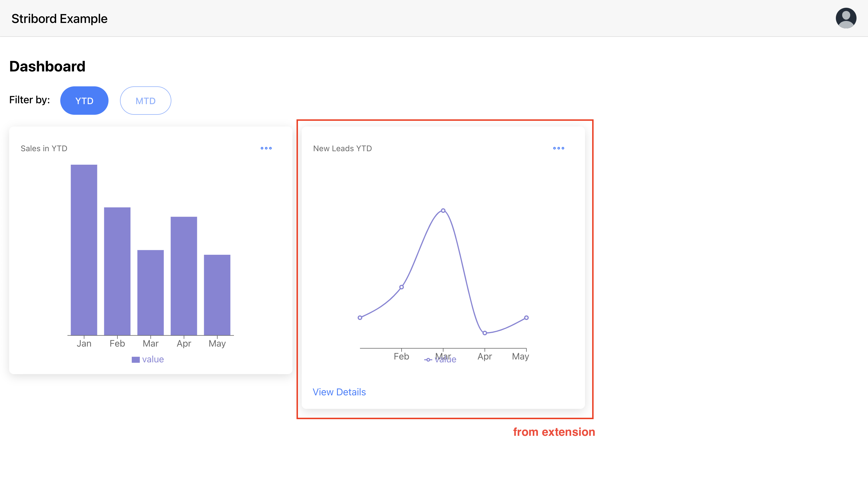Image resolution: width=868 pixels, height=484 pixels.
Task: Toggle the line chart value legend marker
Action: pos(428,360)
